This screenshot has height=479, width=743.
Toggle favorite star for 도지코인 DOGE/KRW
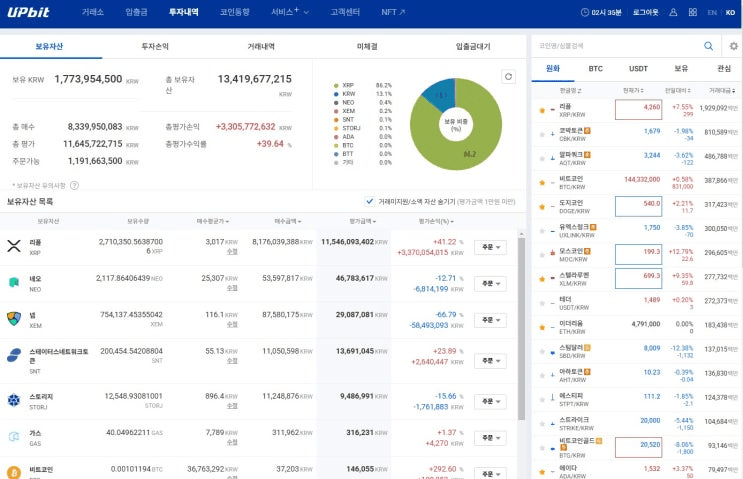(542, 207)
